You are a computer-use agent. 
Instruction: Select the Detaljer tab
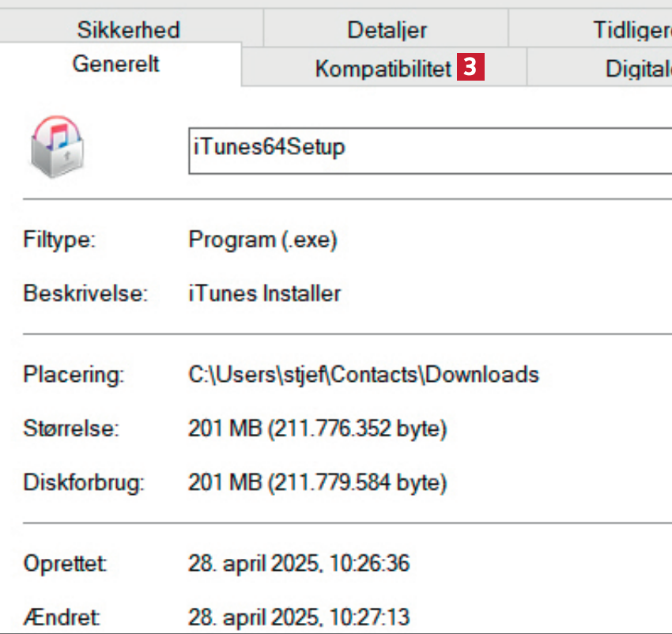[387, 30]
